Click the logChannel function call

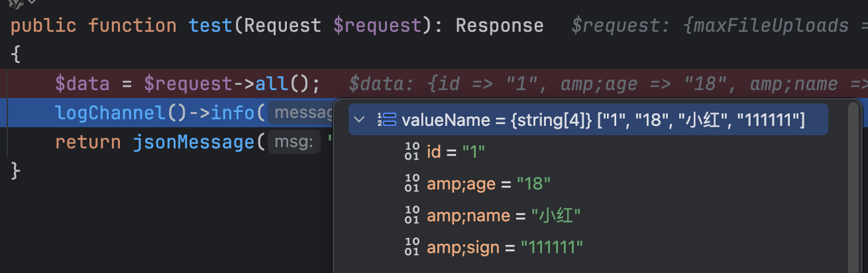pos(110,113)
